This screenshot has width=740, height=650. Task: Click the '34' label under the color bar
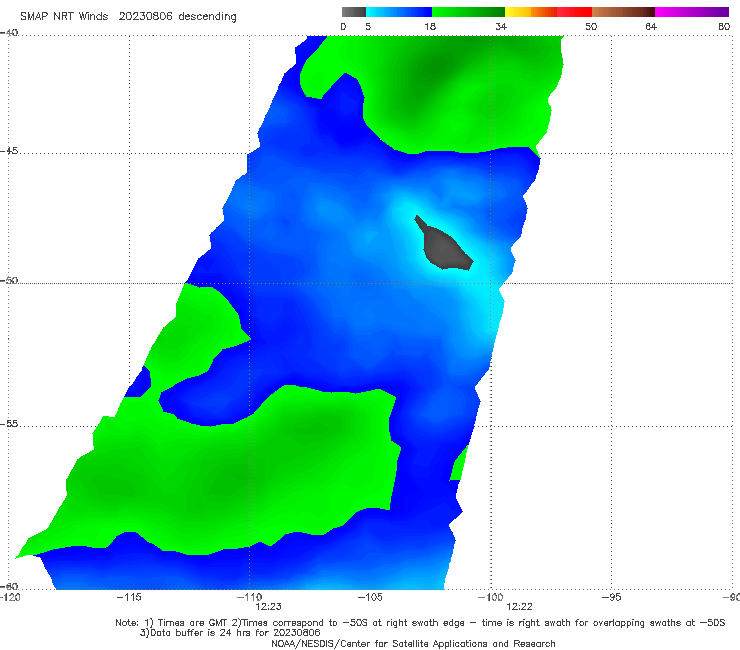pos(501,27)
